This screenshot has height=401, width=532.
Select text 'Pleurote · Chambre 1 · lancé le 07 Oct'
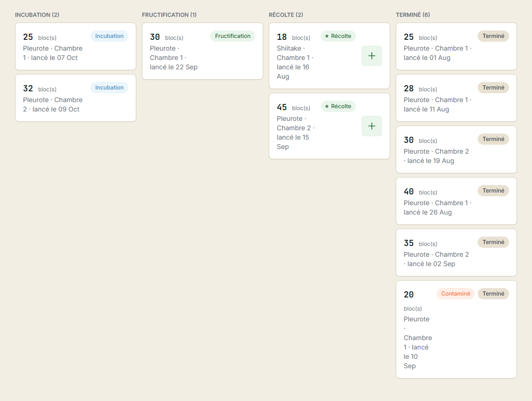[x=53, y=53]
